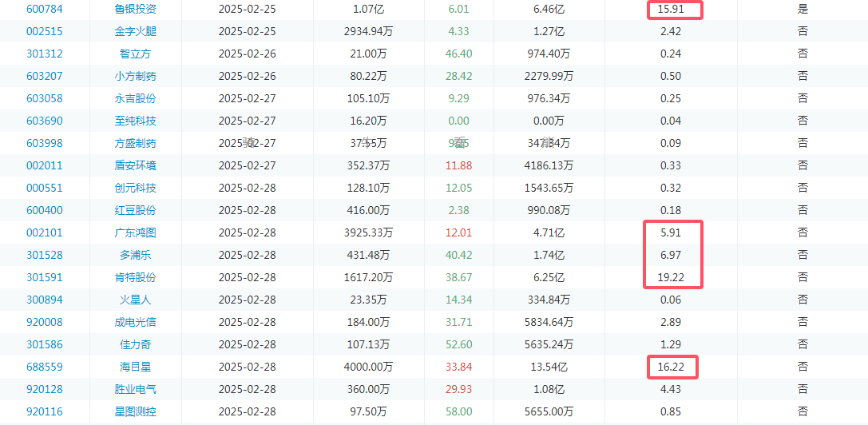The height and width of the screenshot is (425, 868).
Task: Select the red 11.88 price cell
Action: coord(459,165)
